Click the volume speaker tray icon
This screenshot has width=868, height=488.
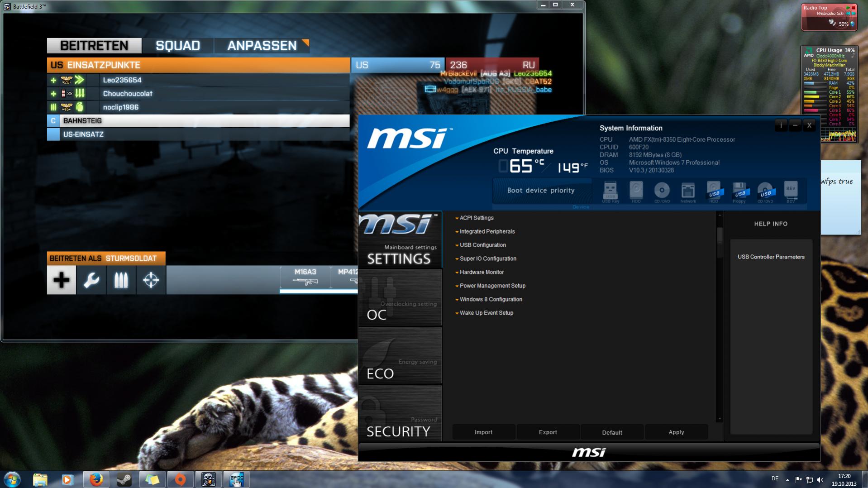pos(820,479)
